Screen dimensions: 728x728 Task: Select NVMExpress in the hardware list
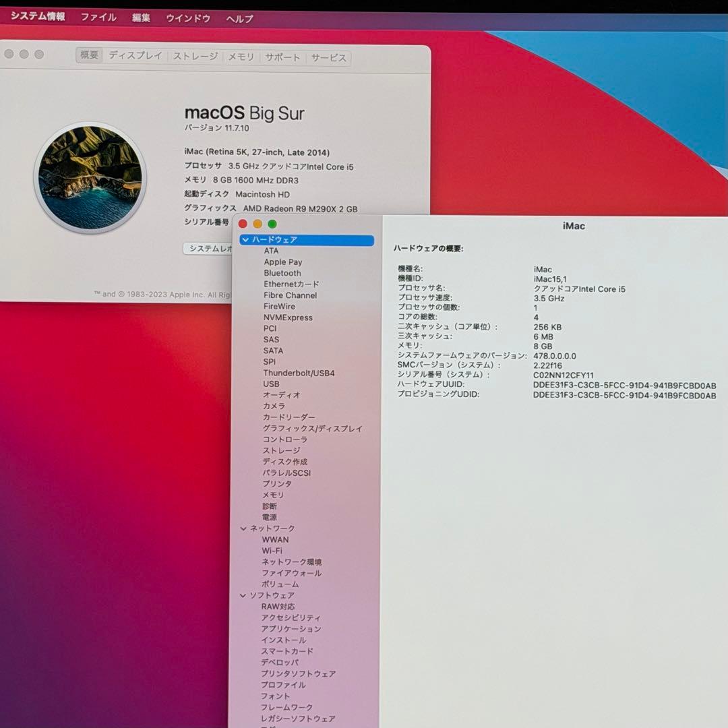(288, 317)
